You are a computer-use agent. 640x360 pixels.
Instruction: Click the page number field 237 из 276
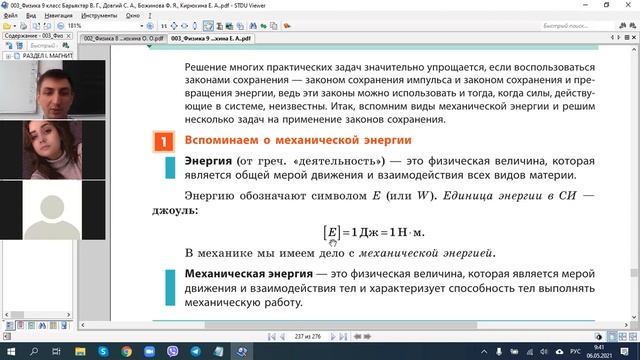click(x=308, y=337)
